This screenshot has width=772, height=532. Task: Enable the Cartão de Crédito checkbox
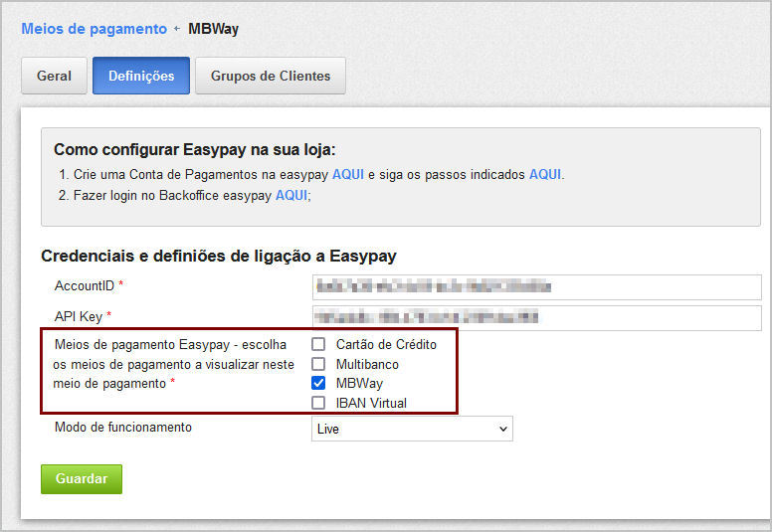point(318,344)
